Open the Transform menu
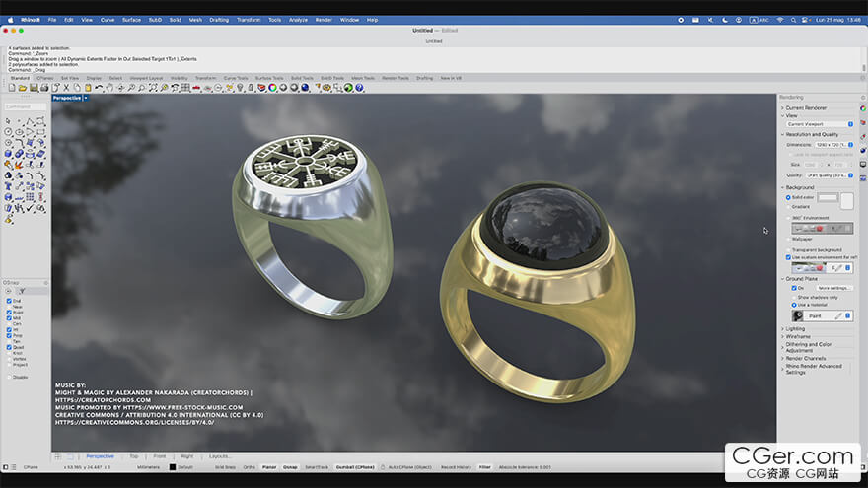This screenshot has width=868, height=488. click(249, 20)
